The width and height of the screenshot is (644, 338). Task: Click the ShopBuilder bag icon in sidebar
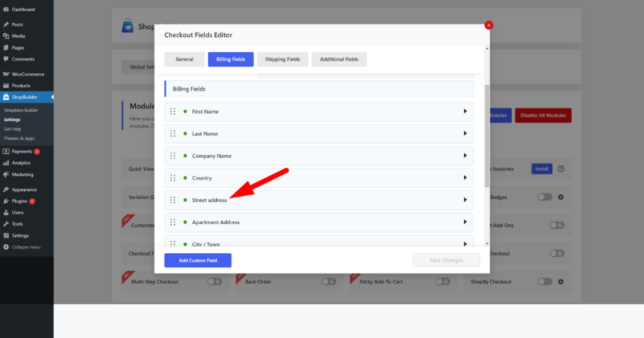[x=6, y=97]
